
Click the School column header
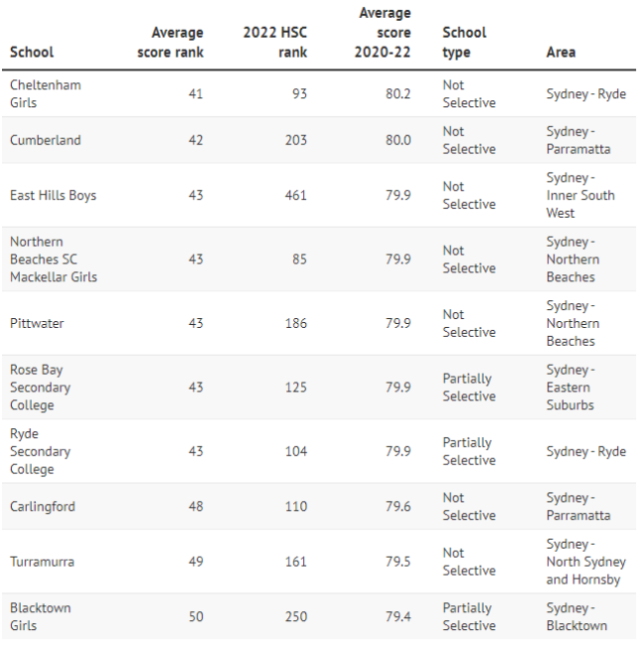32,53
